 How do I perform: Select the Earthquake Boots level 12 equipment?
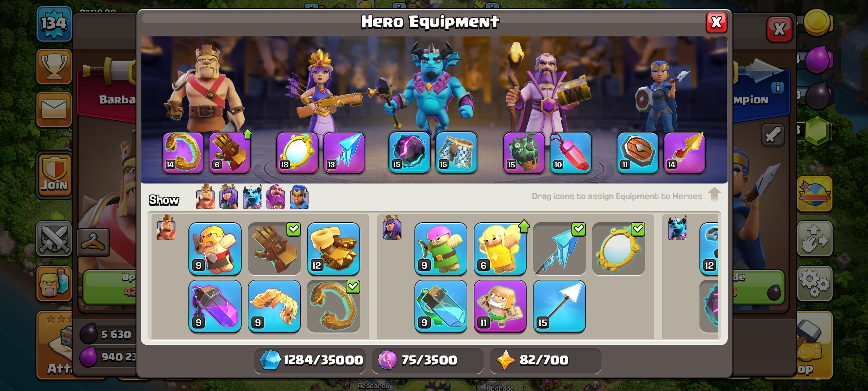(x=333, y=249)
